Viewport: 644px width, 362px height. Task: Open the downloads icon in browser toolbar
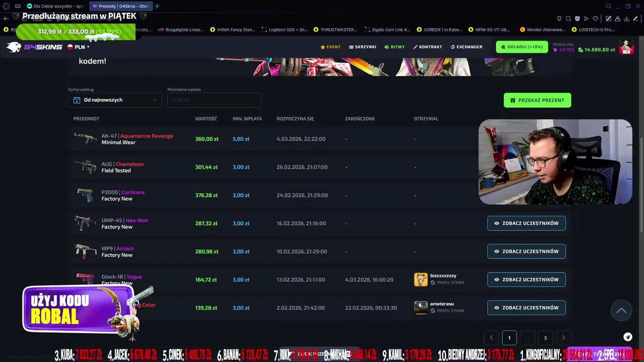(627, 19)
